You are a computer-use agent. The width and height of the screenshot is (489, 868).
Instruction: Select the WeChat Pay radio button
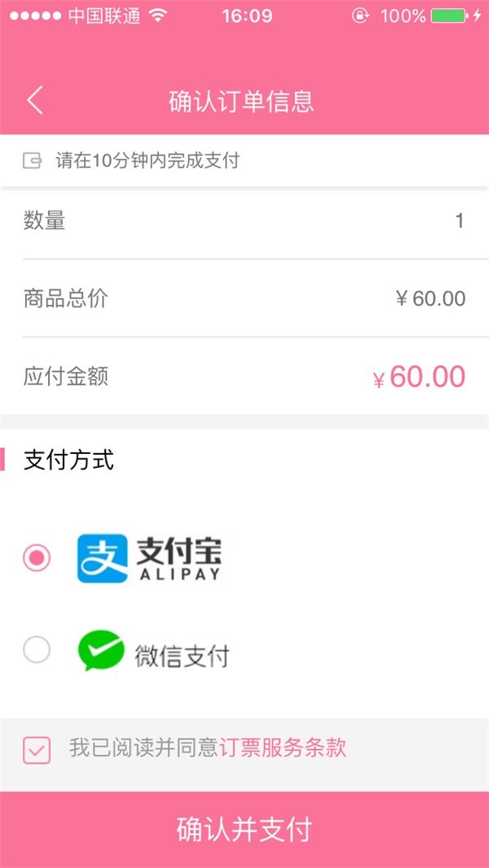point(37,650)
